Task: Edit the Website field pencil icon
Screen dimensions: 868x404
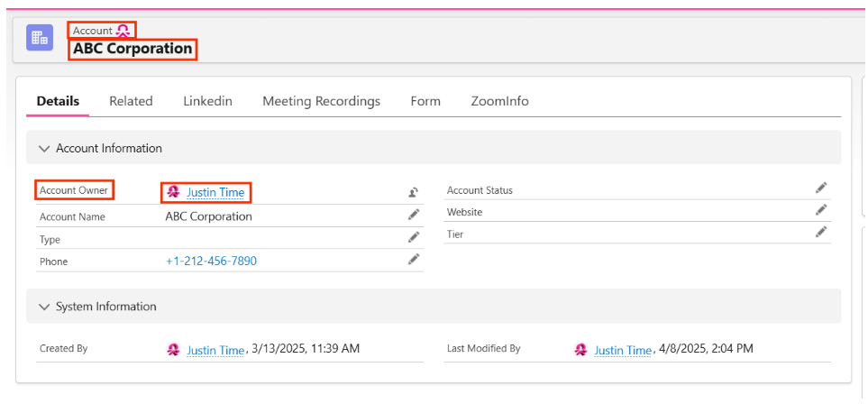Action: tap(821, 209)
